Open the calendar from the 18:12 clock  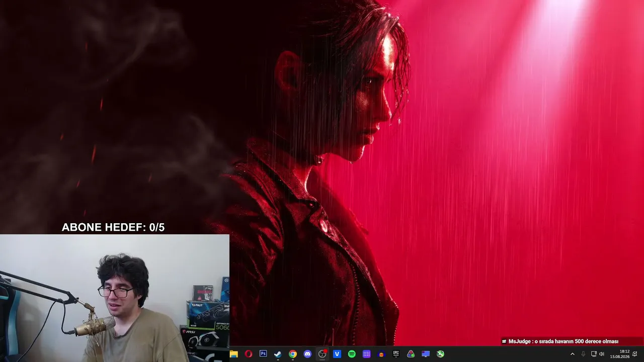620,354
